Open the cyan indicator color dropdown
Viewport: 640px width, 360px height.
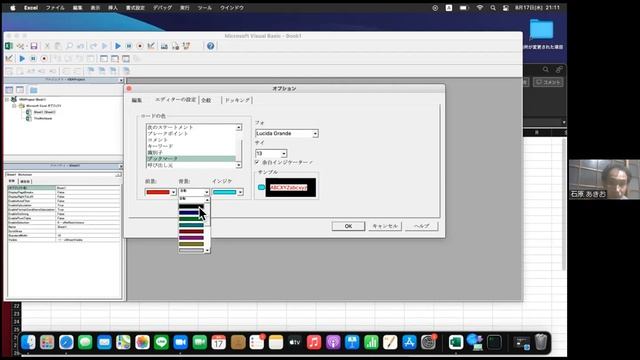tap(240, 192)
